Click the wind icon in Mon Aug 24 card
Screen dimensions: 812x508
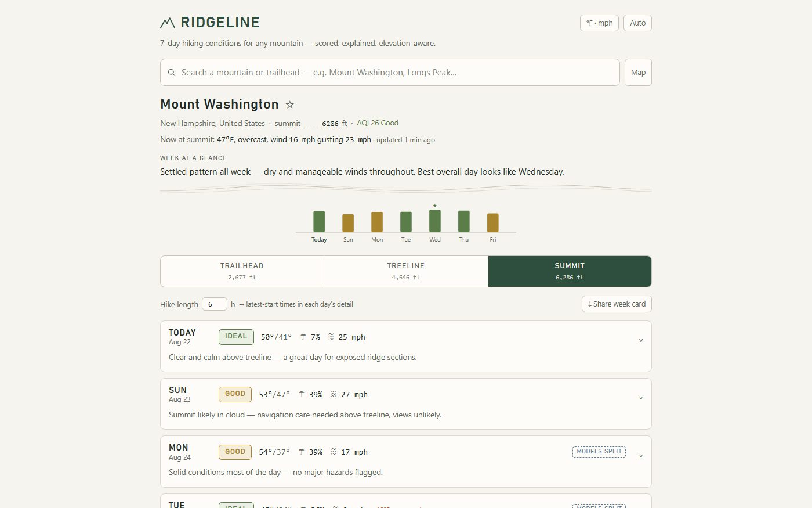click(x=333, y=452)
